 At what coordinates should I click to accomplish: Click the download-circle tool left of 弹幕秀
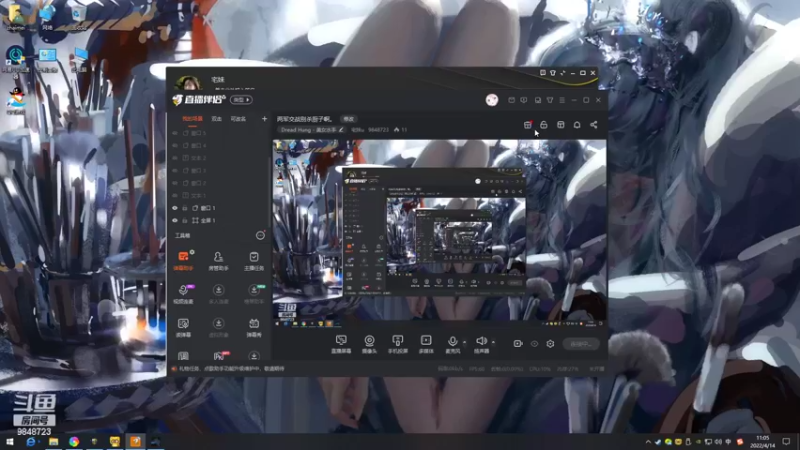[218, 327]
